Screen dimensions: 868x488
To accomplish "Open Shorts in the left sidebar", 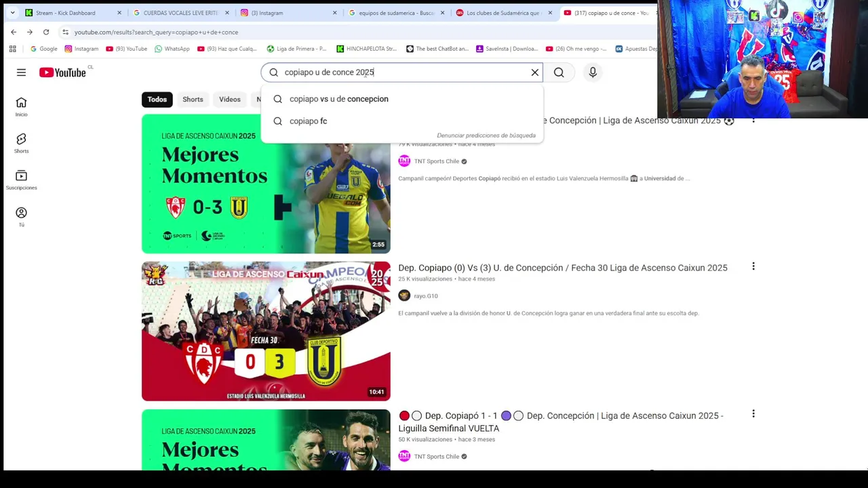I will pyautogui.click(x=21, y=144).
